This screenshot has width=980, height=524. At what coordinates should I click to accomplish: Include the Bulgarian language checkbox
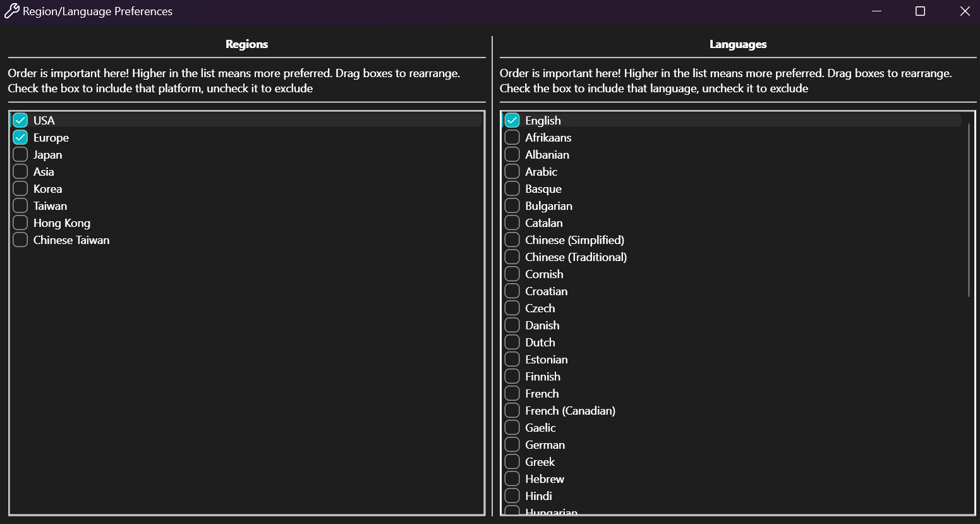click(x=512, y=205)
